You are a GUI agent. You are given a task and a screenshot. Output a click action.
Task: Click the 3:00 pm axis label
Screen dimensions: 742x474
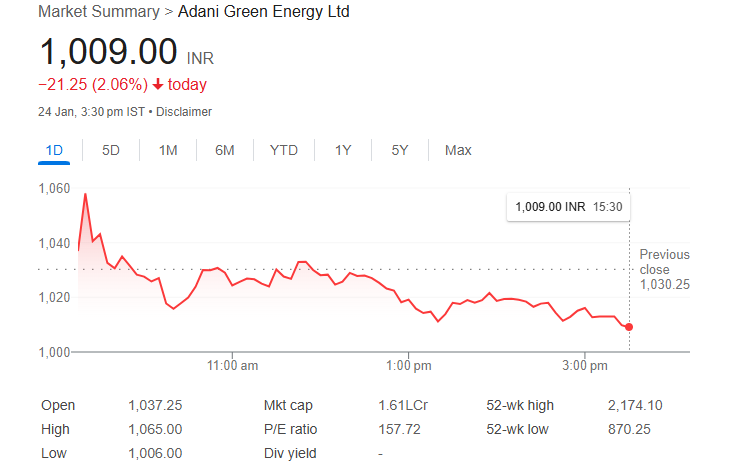585,366
